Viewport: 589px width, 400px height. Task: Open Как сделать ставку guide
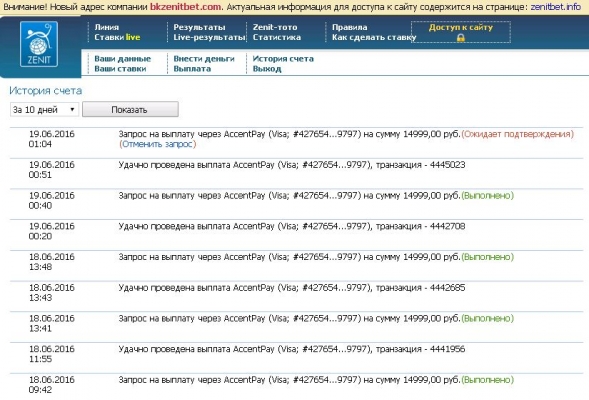click(x=374, y=37)
